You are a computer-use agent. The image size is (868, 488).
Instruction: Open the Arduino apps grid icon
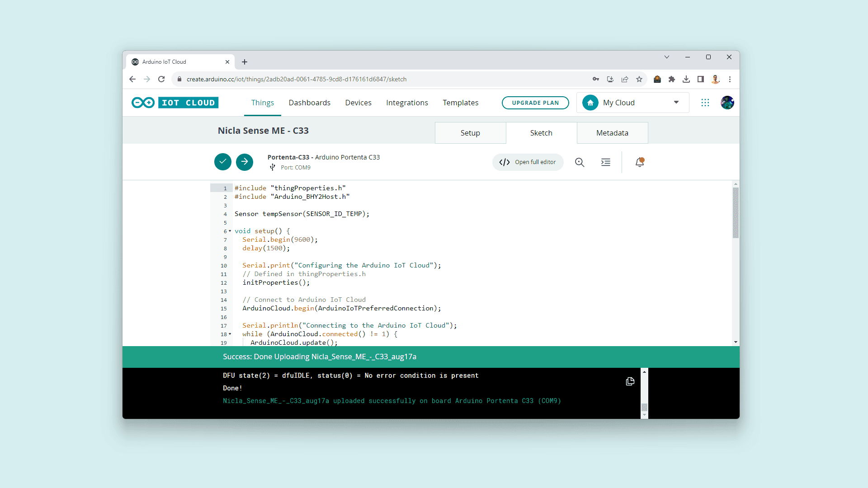pyautogui.click(x=705, y=103)
